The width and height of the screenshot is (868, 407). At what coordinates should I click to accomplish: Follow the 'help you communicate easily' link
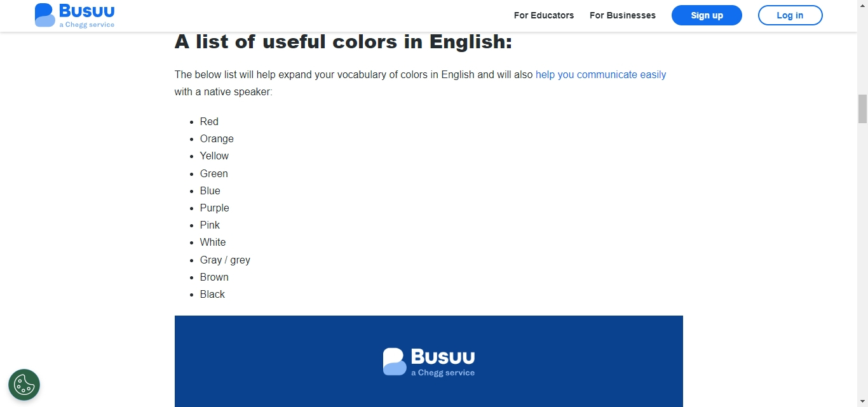(x=600, y=74)
